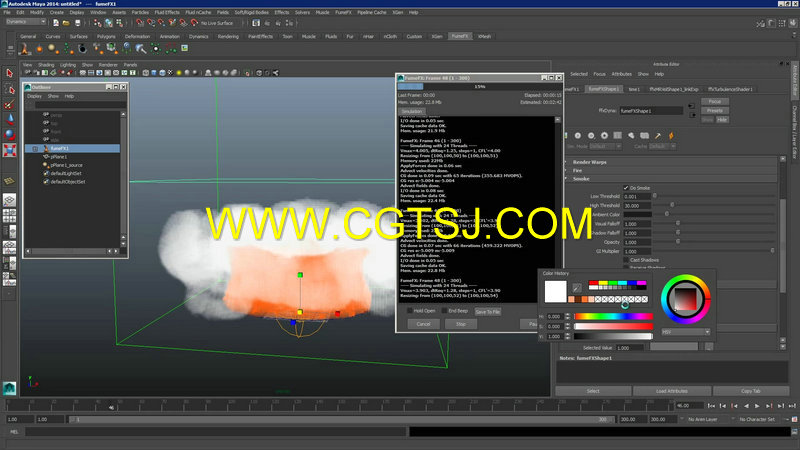Click the yellow light bulb viewport icon
Viewport: 800px width, 450px height.
click(179, 73)
